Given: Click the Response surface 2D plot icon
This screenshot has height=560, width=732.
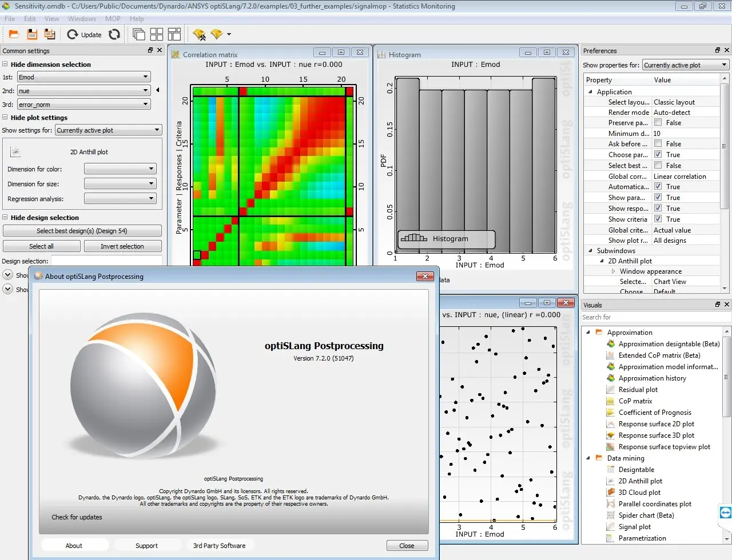Looking at the screenshot, I should (611, 424).
